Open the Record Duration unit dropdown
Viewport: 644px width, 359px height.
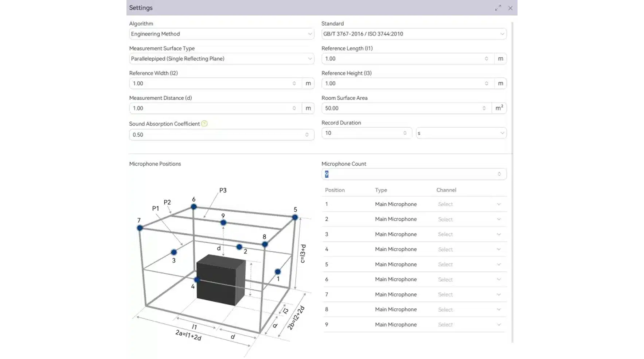coord(461,133)
